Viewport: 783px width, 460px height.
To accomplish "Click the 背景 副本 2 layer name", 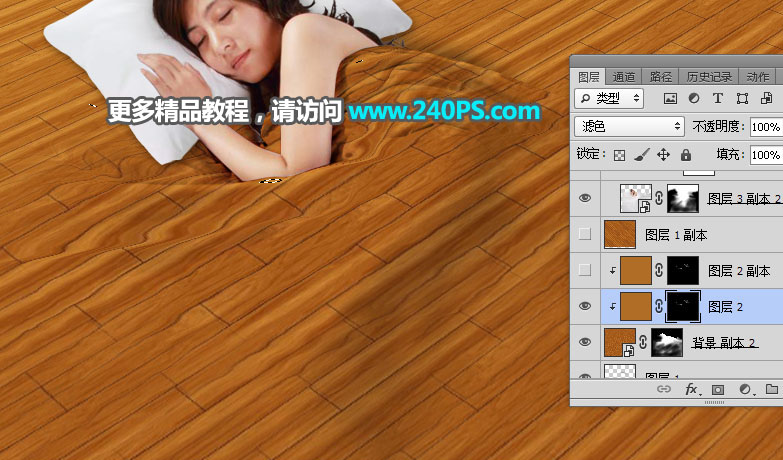I will 725,343.
